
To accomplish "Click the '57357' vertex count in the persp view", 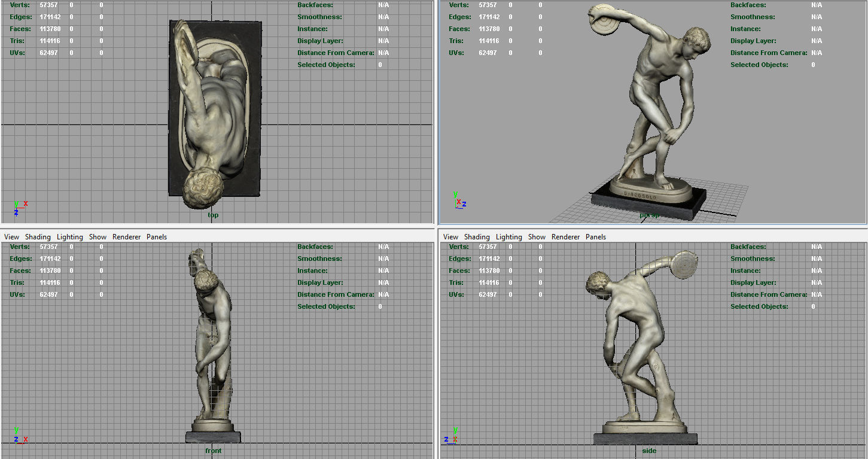I will [488, 5].
